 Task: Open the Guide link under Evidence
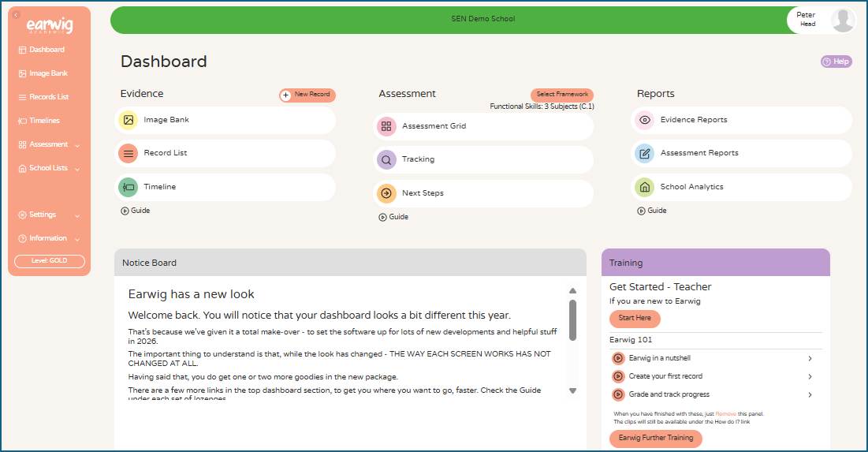[135, 211]
